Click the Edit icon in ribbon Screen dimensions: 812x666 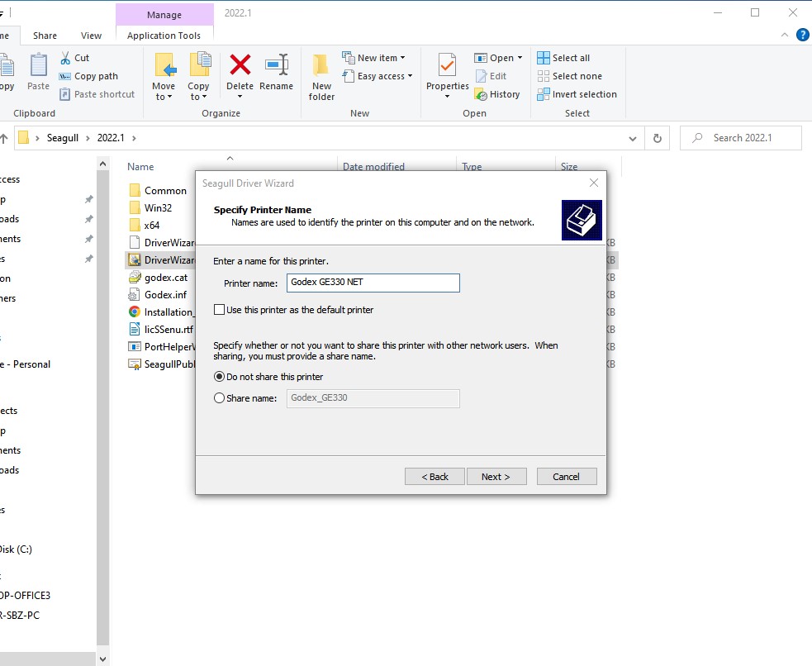pos(481,76)
